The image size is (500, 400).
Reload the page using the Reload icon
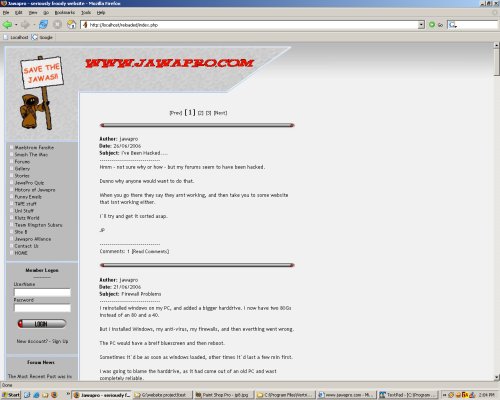point(43,25)
